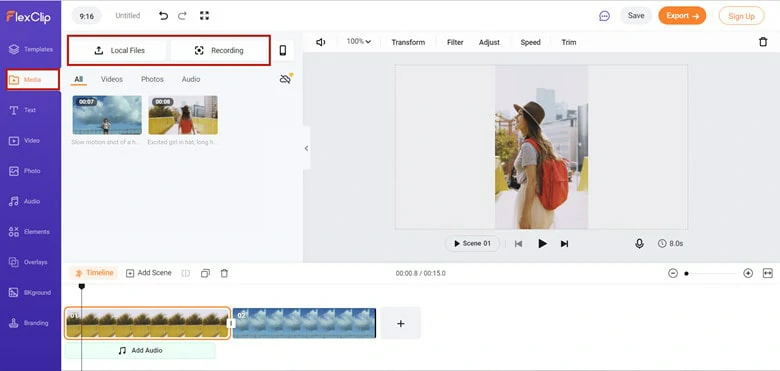Click the Export button
Viewport: 780px width, 371px height.
tap(682, 16)
